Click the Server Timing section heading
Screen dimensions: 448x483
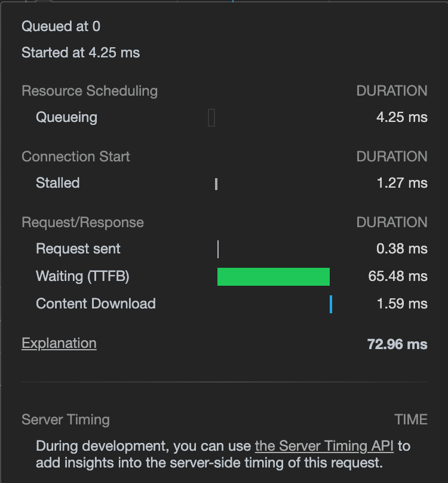[66, 420]
